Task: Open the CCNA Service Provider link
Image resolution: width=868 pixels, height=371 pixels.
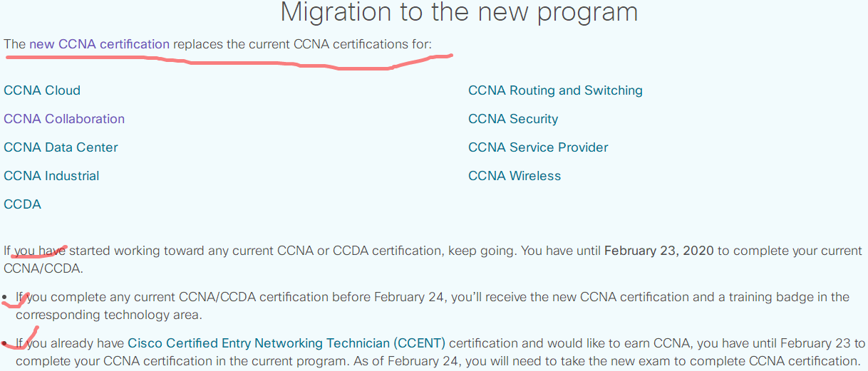Action: (x=538, y=147)
